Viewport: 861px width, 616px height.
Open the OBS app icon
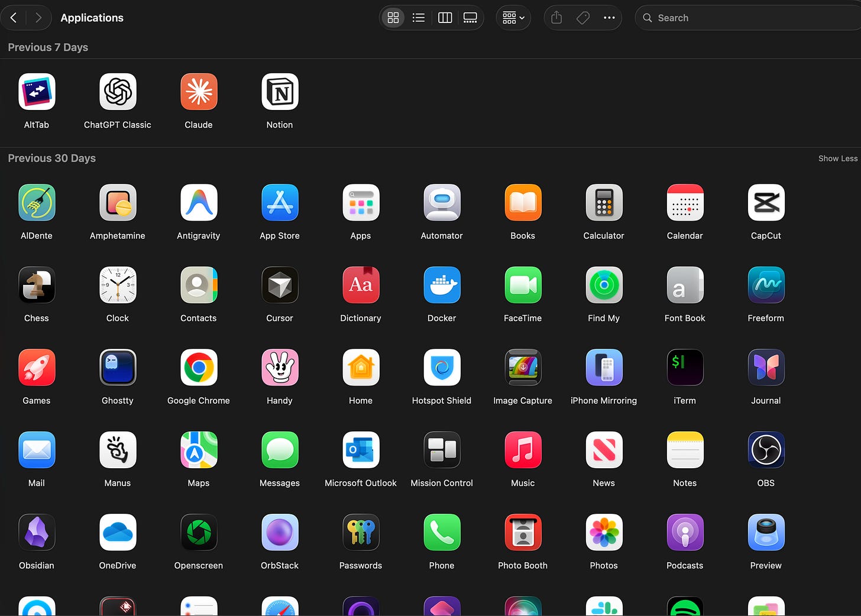click(766, 450)
